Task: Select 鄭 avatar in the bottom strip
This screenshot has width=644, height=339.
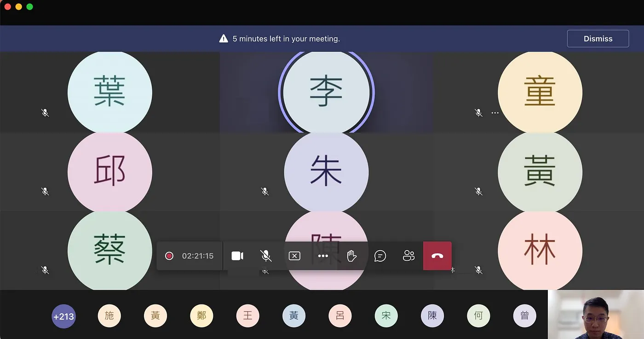Action: pyautogui.click(x=201, y=316)
